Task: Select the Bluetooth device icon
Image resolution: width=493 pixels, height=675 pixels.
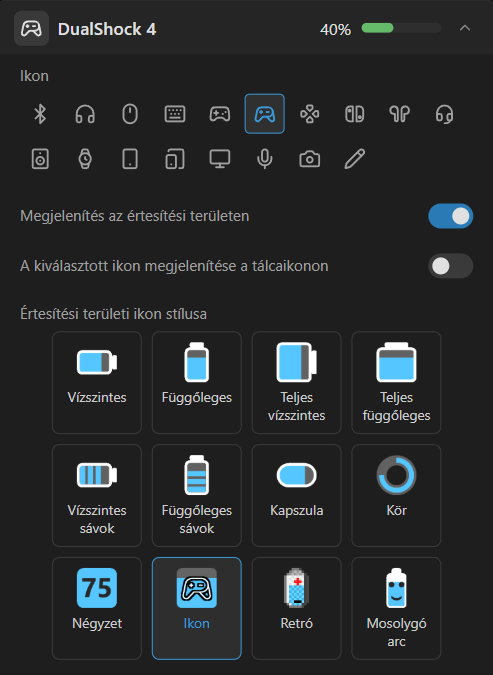Action: tap(40, 114)
